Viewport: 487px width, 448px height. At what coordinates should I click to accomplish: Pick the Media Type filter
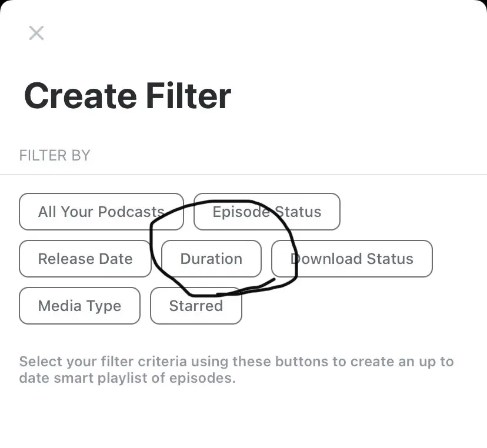click(79, 306)
